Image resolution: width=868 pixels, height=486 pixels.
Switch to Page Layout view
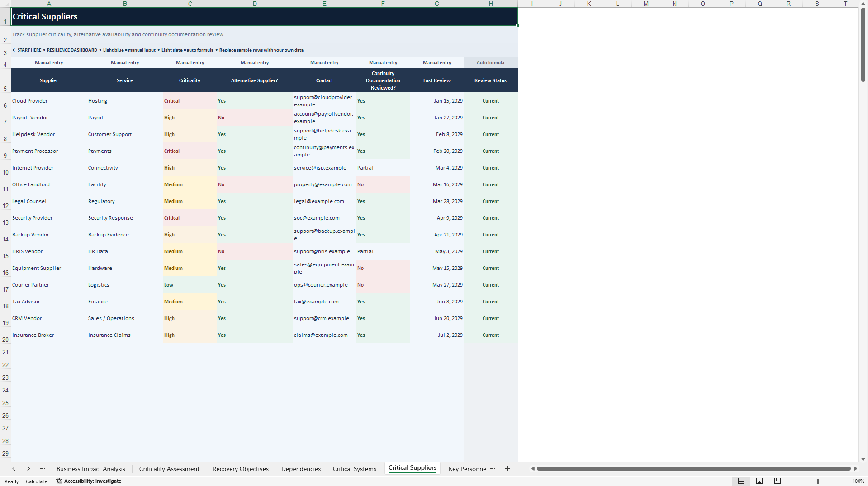pyautogui.click(x=759, y=481)
